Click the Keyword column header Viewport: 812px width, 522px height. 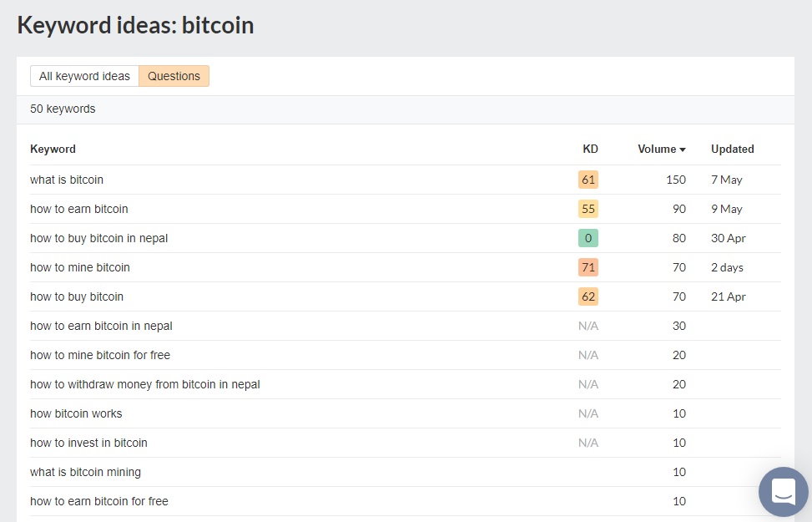[53, 150]
